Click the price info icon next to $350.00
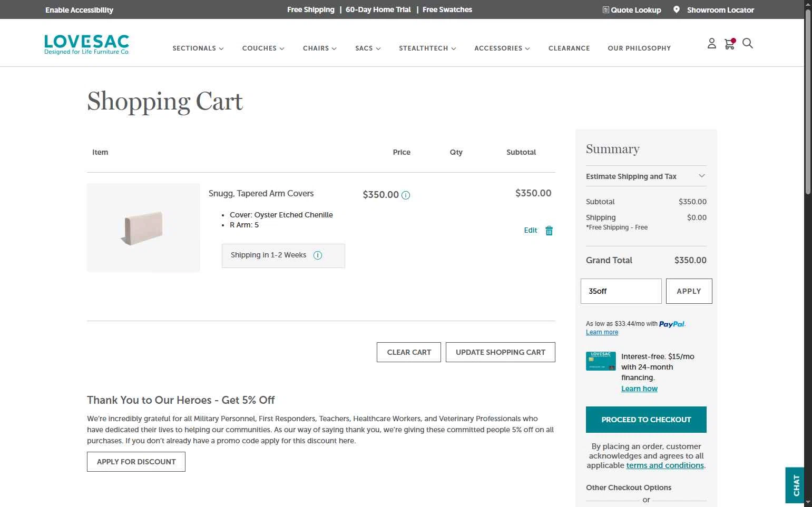The height and width of the screenshot is (507, 812). [406, 195]
